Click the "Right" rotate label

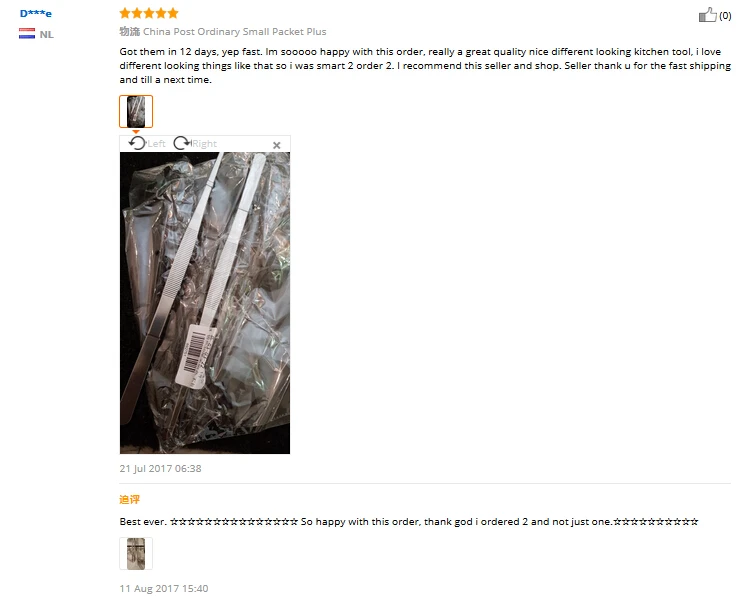pyautogui.click(x=204, y=143)
